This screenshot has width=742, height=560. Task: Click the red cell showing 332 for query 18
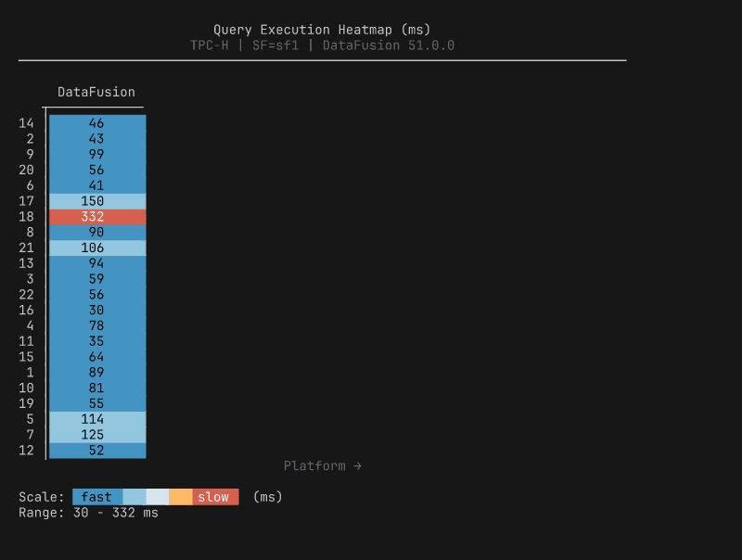tap(96, 216)
